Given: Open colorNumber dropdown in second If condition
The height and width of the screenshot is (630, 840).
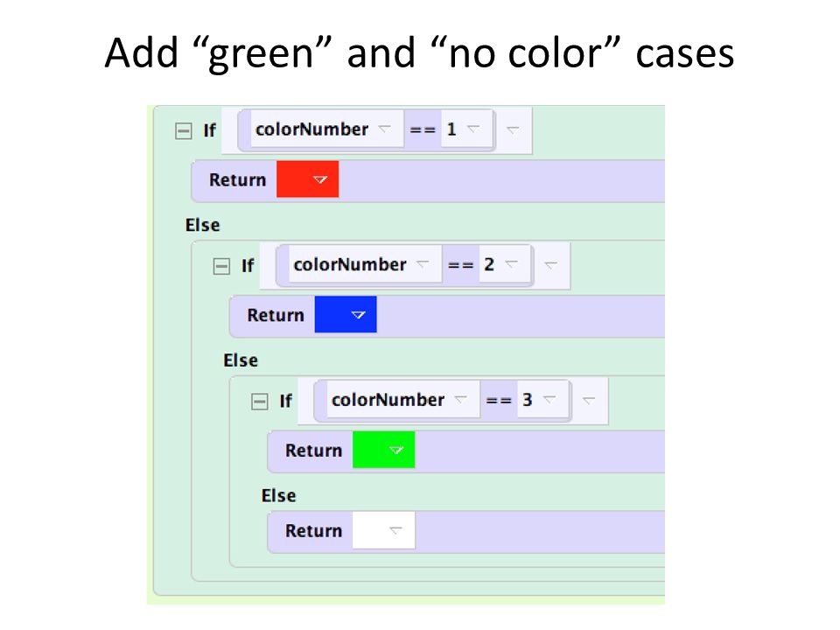Looking at the screenshot, I should (x=423, y=264).
